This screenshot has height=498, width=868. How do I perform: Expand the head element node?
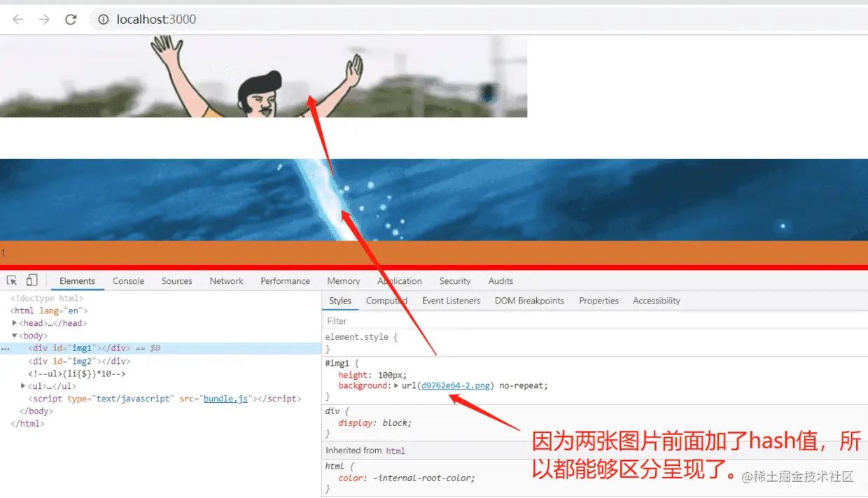pos(14,323)
